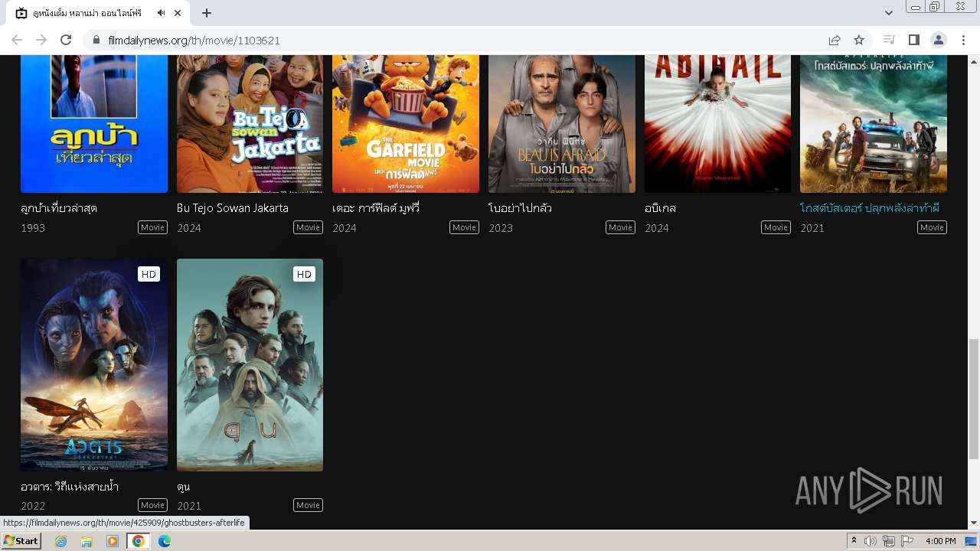Open Bu Tejo Sowan Jakarta poster
This screenshot has height=551, width=980.
[250, 124]
